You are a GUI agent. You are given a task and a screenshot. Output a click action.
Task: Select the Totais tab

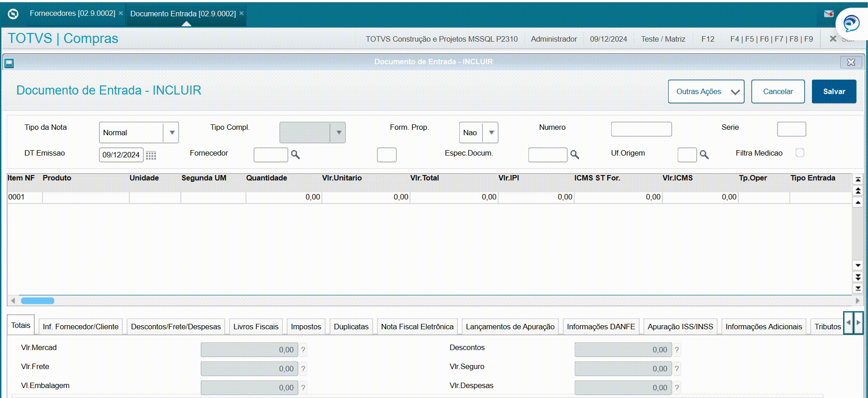(21, 325)
